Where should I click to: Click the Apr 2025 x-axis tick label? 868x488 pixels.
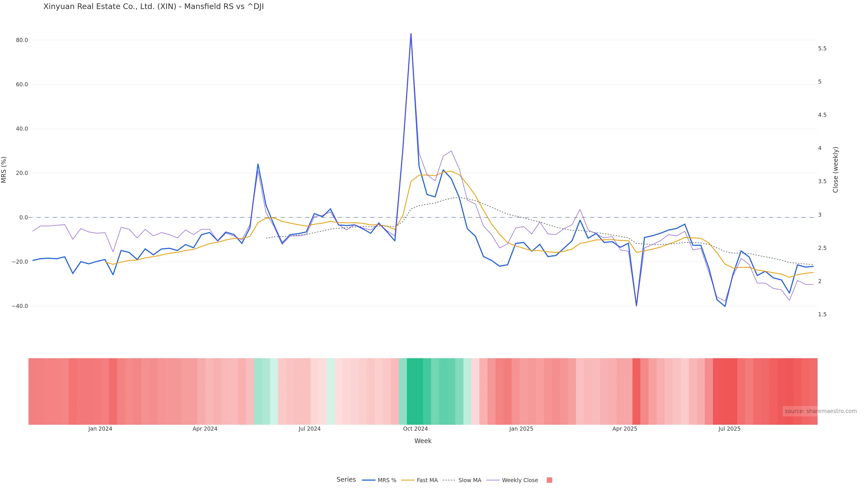[x=625, y=429]
